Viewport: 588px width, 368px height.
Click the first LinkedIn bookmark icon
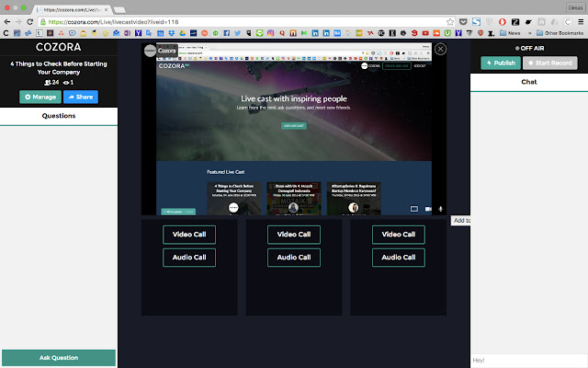tap(315, 33)
